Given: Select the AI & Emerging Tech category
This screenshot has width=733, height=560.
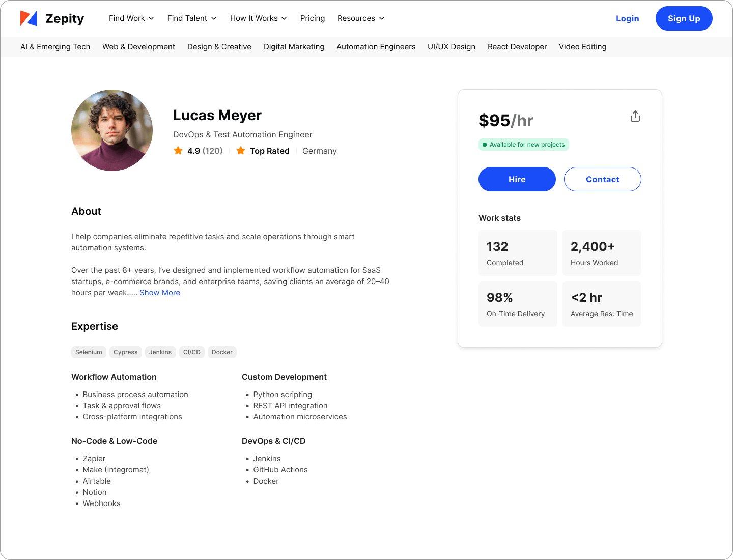Looking at the screenshot, I should tap(55, 47).
